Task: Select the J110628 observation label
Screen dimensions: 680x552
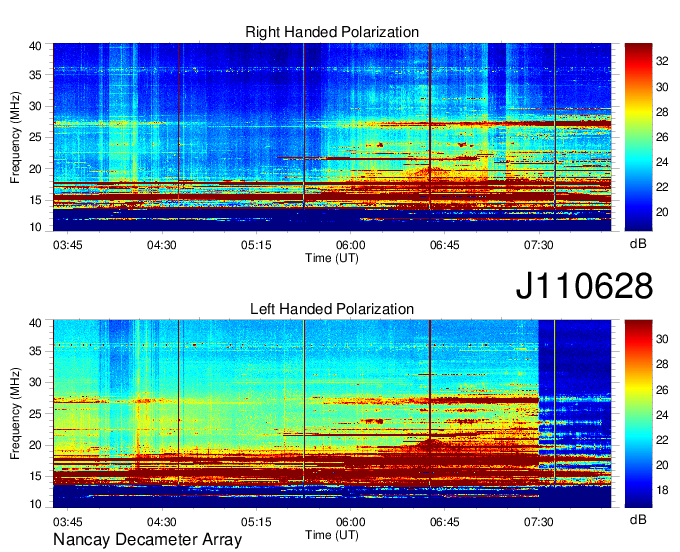Action: tap(584, 286)
